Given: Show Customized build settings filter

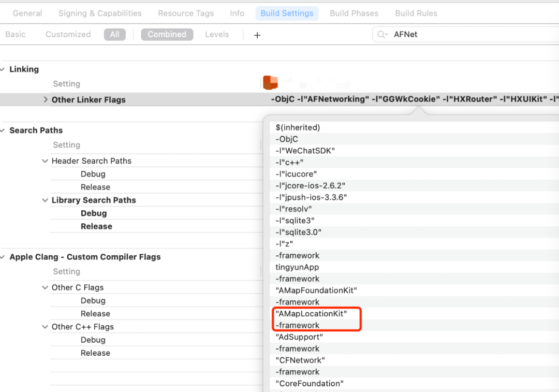Looking at the screenshot, I should (68, 34).
